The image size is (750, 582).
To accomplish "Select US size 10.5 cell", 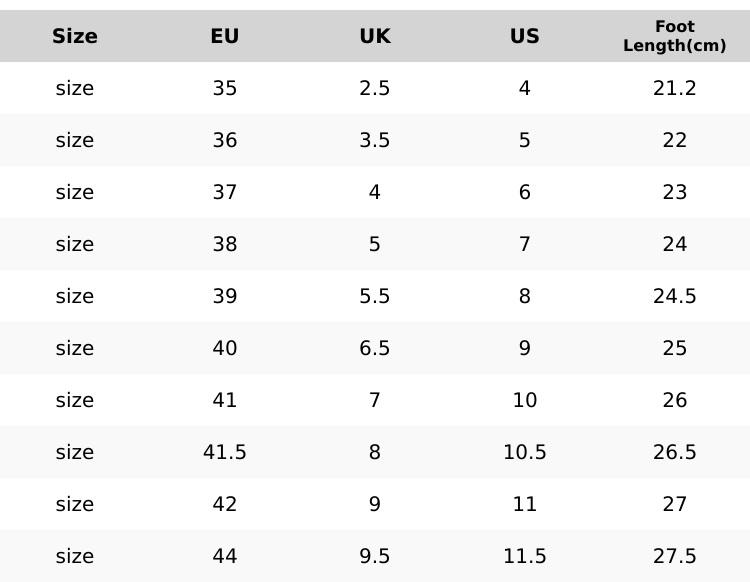I will click(x=525, y=452).
